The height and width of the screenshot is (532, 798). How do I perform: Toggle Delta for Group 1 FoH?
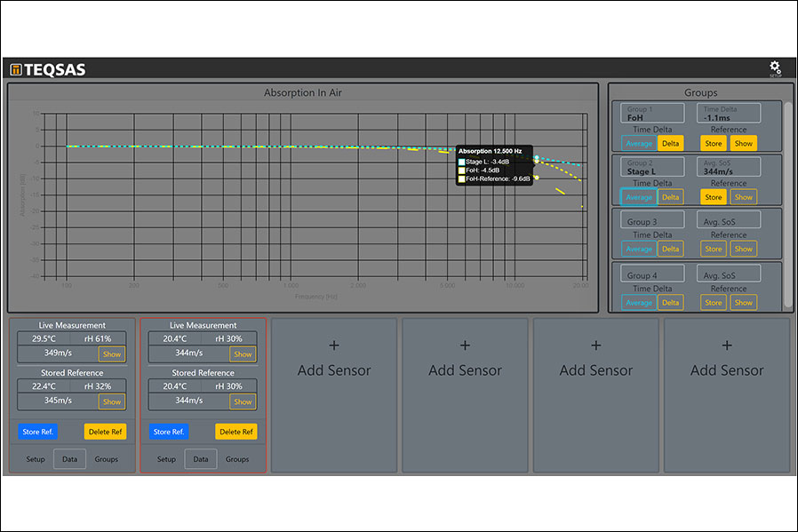(670, 143)
